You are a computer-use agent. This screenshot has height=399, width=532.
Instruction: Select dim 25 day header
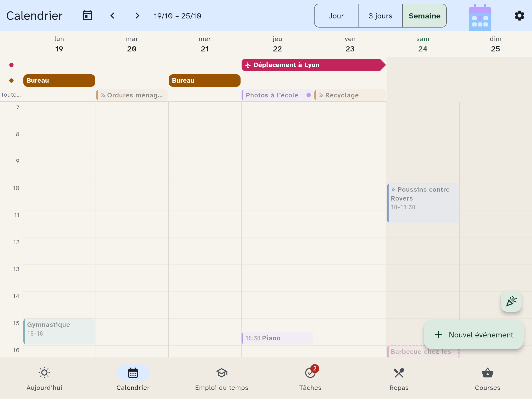point(496,44)
